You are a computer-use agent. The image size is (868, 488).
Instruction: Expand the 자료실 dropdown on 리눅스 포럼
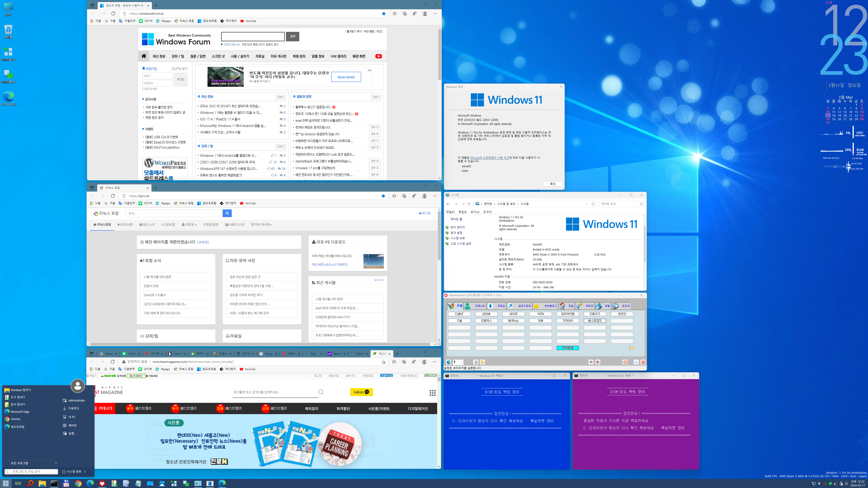pyautogui.click(x=189, y=225)
